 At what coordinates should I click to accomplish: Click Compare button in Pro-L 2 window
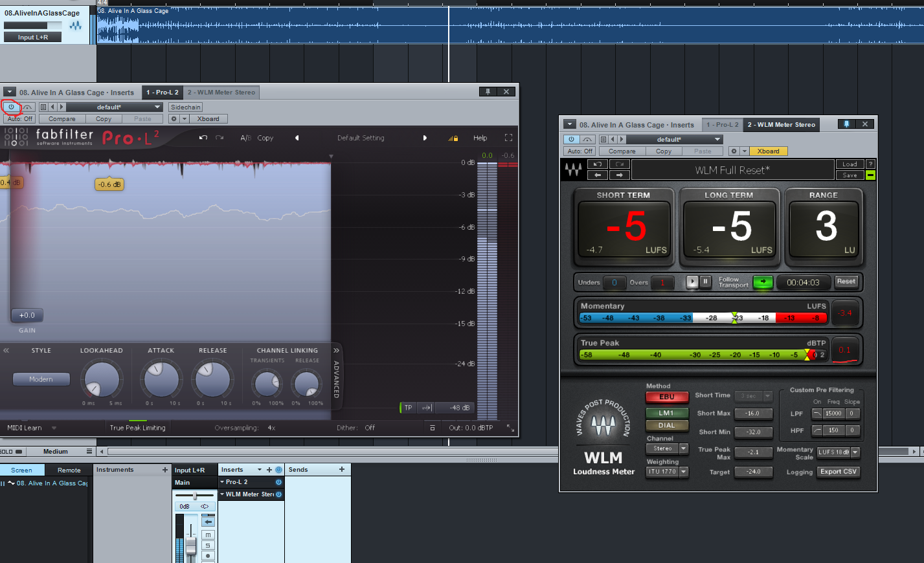point(62,118)
